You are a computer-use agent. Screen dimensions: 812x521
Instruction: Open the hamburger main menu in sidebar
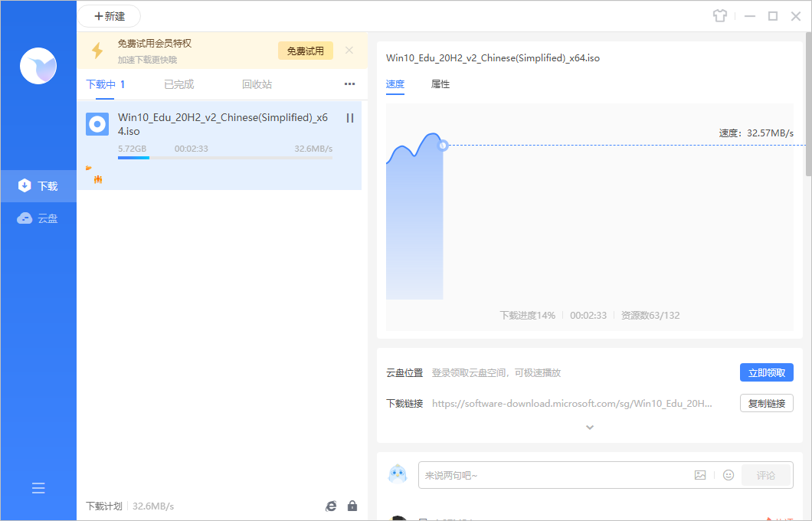tap(38, 488)
